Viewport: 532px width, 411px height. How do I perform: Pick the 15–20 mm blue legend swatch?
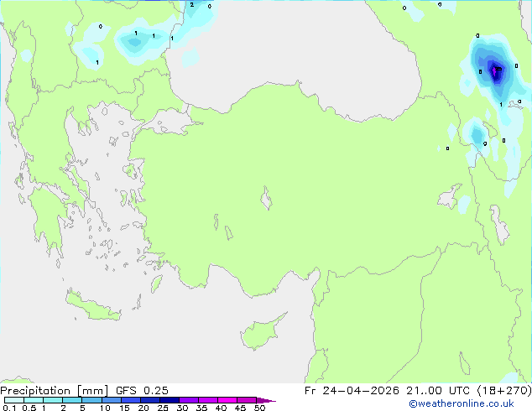[131, 400]
